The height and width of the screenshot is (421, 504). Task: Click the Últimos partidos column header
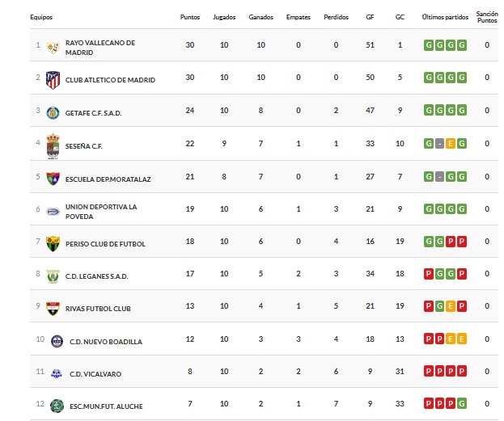[x=445, y=17]
